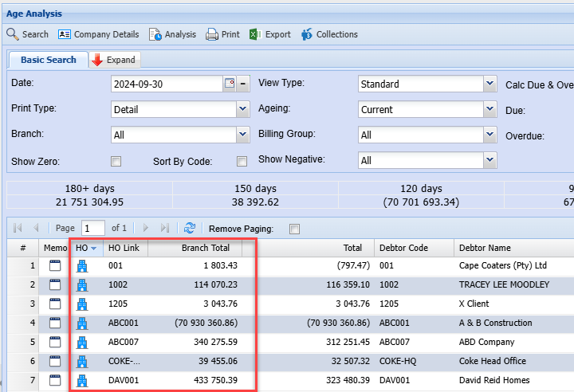Viewport: 574px width, 392px height.
Task: Click the Analysis toolbar icon
Action: pos(156,34)
